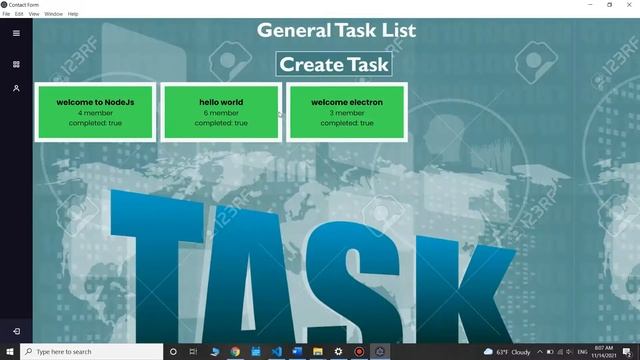The width and height of the screenshot is (640, 360).
Task: Restore down the Contact Form window
Action: click(x=609, y=4)
